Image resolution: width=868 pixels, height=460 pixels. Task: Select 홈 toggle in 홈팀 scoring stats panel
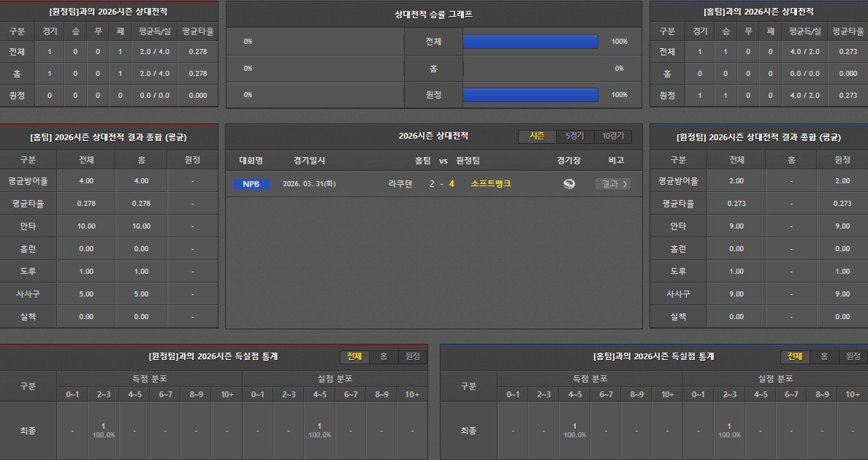[824, 356]
